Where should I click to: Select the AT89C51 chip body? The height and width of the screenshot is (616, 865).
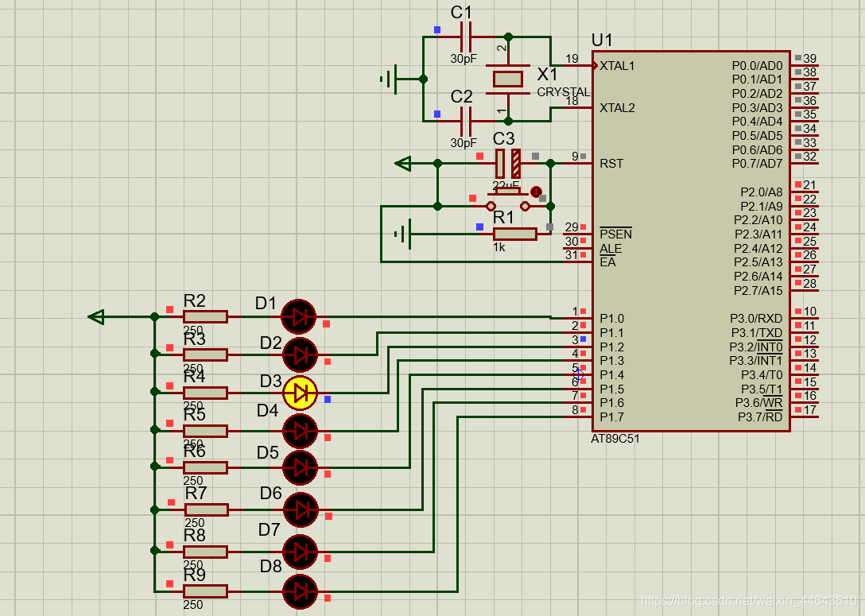coord(691,242)
